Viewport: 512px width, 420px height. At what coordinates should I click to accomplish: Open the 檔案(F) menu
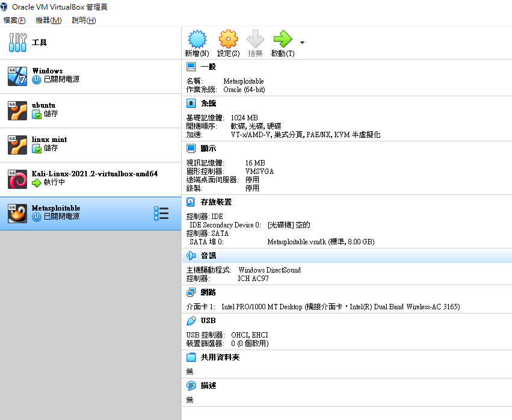click(14, 20)
